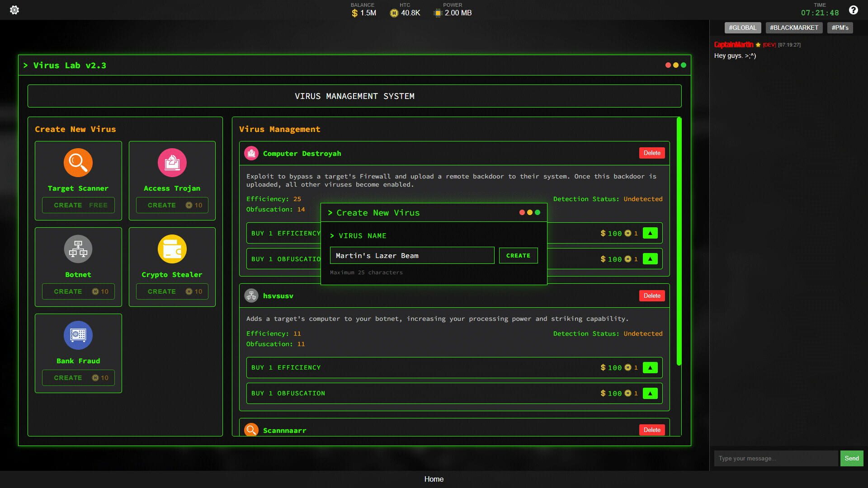Click the efficiency upgrade arrow for hsvsusv
Viewport: 868px width, 488px height.
tap(650, 367)
